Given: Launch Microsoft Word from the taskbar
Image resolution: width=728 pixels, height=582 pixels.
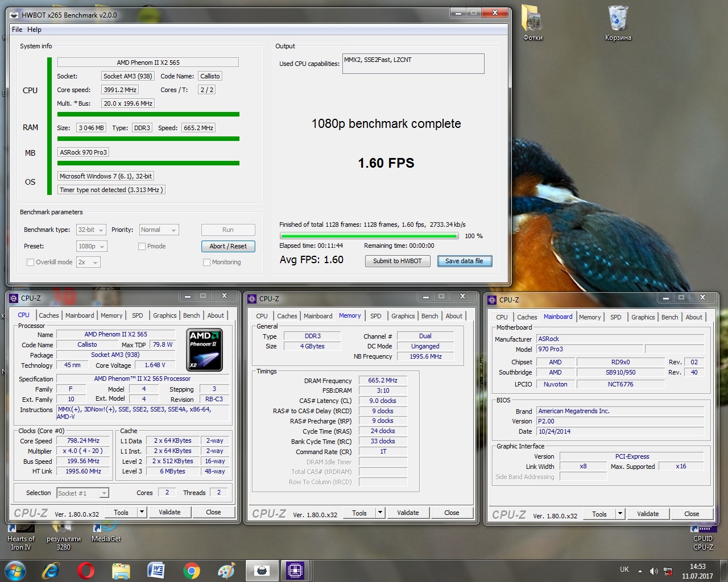Looking at the screenshot, I should (x=156, y=570).
